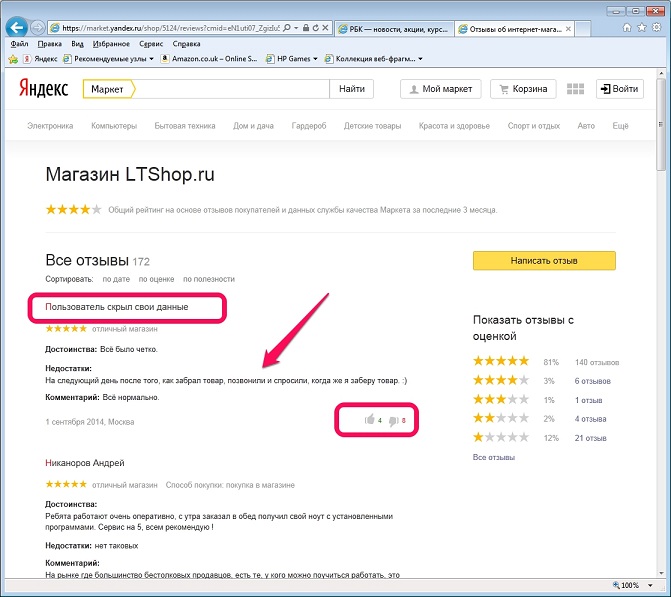Open the Дом и дача category
The image size is (671, 597).
coord(253,126)
